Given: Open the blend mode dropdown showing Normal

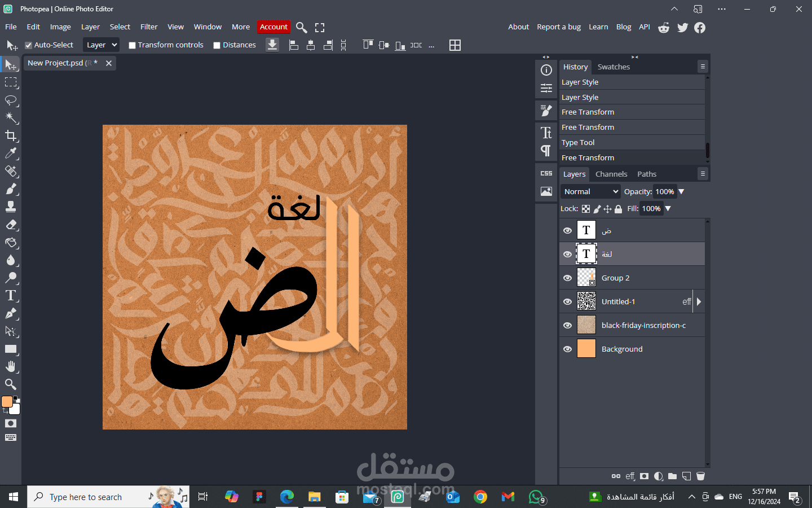Looking at the screenshot, I should [590, 191].
